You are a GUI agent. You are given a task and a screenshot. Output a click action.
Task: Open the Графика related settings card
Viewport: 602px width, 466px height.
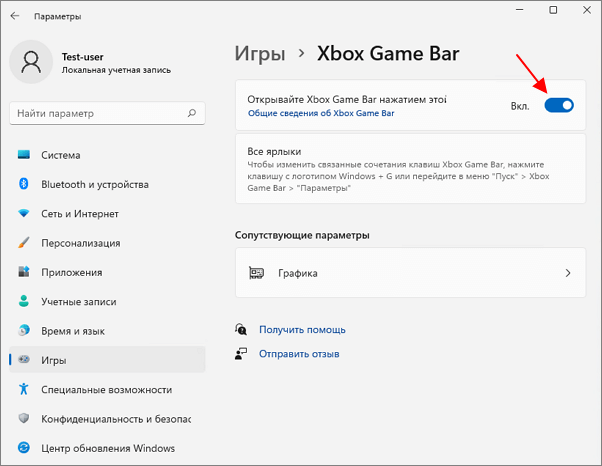tap(410, 273)
